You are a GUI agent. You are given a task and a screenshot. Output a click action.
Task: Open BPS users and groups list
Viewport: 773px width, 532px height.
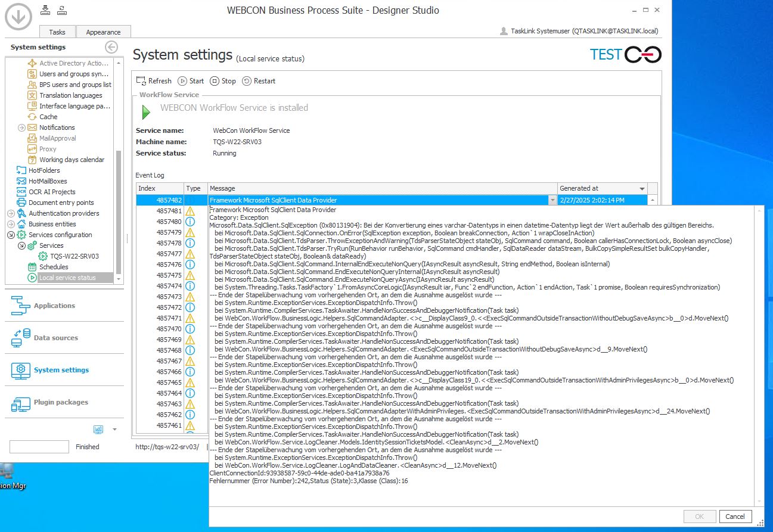(x=69, y=85)
